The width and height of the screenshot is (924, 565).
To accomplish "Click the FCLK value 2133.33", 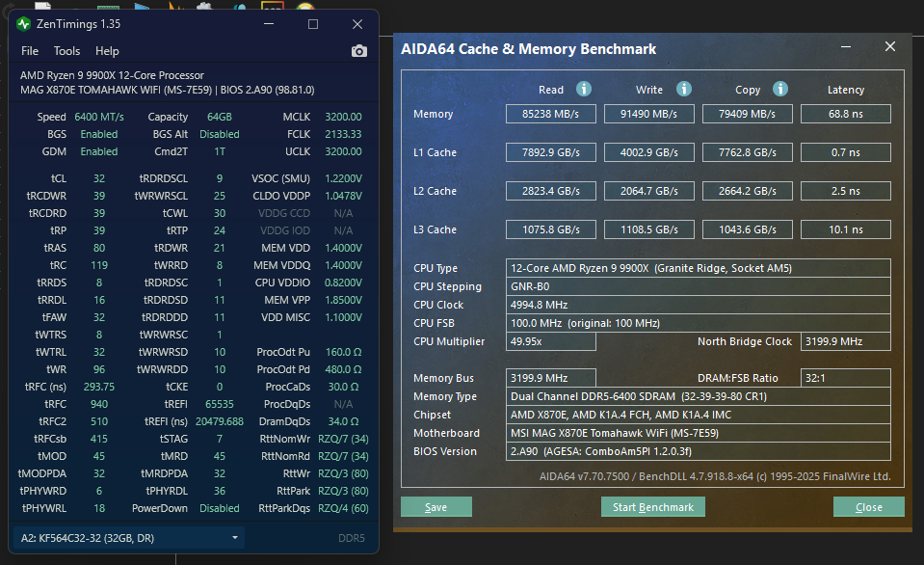I will coord(344,134).
